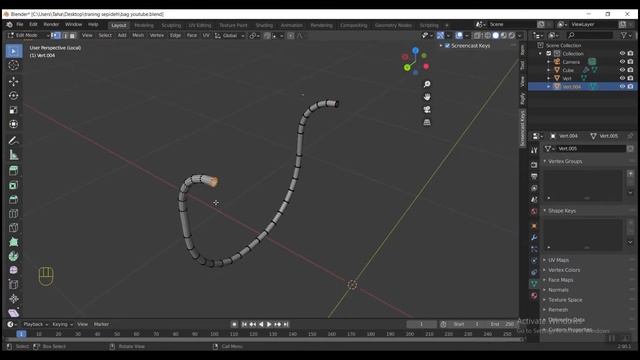Switch to the Shading workspace tab
Viewport: 640px width, 360px height.
click(264, 25)
